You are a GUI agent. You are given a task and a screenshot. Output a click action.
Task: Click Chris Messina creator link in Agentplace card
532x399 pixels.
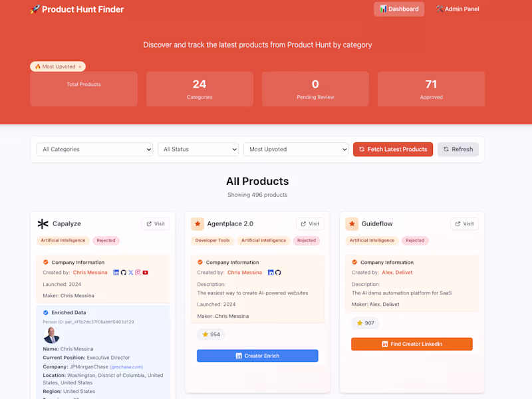[x=245, y=273]
